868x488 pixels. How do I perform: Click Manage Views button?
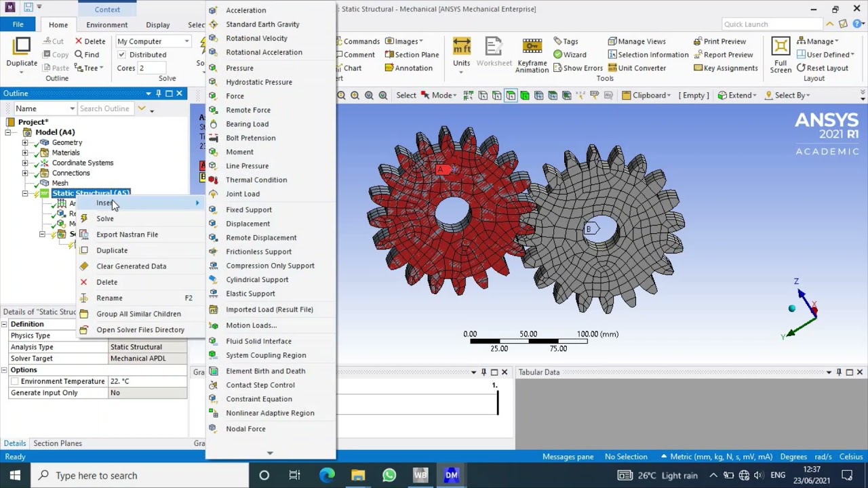(x=636, y=41)
